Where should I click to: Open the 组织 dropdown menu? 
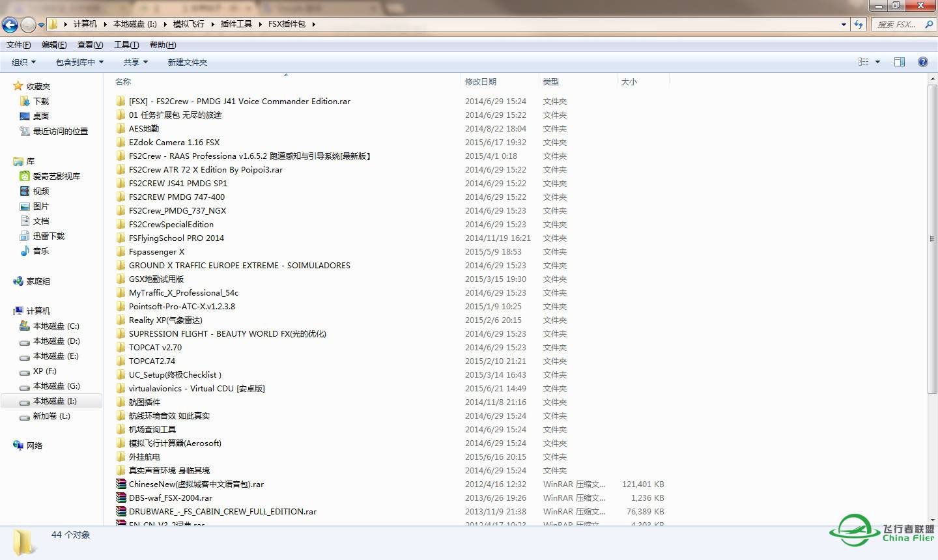pyautogui.click(x=24, y=62)
